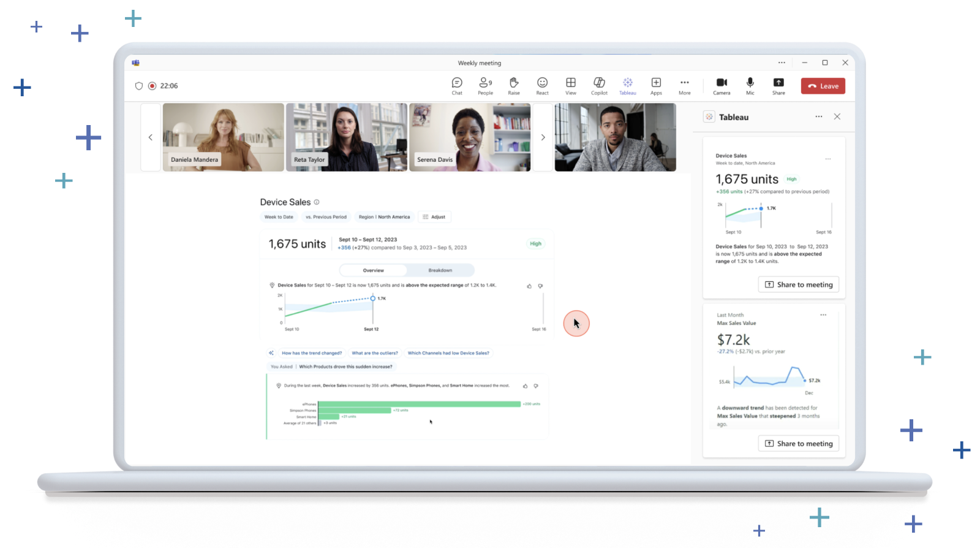The height and width of the screenshot is (548, 980).
Task: Show next participants with right chevron
Action: click(x=543, y=137)
